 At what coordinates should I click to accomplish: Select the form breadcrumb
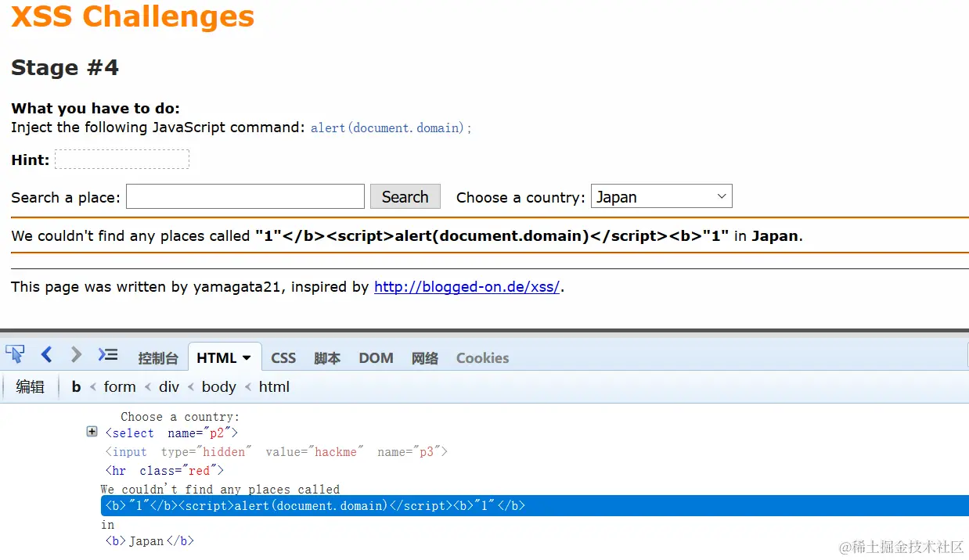tap(120, 386)
